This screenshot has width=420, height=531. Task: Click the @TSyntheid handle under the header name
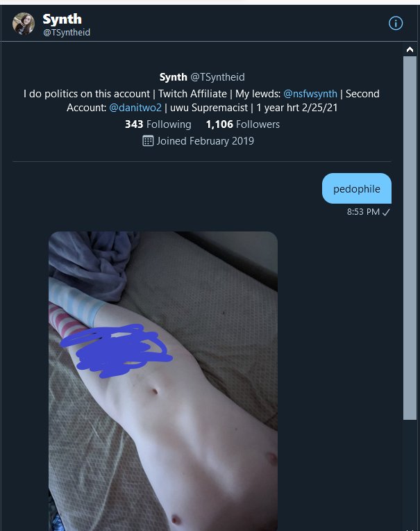[67, 33]
